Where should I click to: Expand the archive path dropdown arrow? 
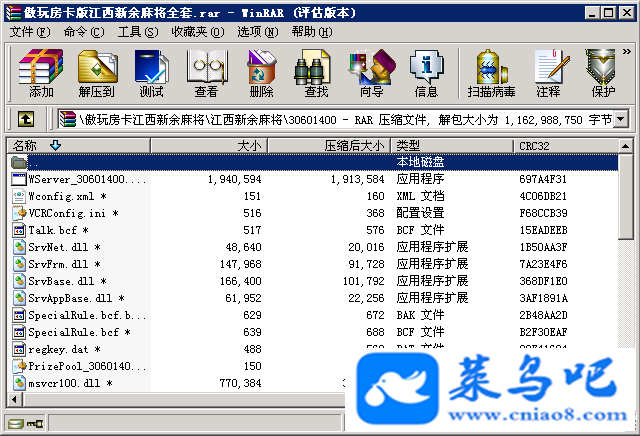(x=621, y=120)
